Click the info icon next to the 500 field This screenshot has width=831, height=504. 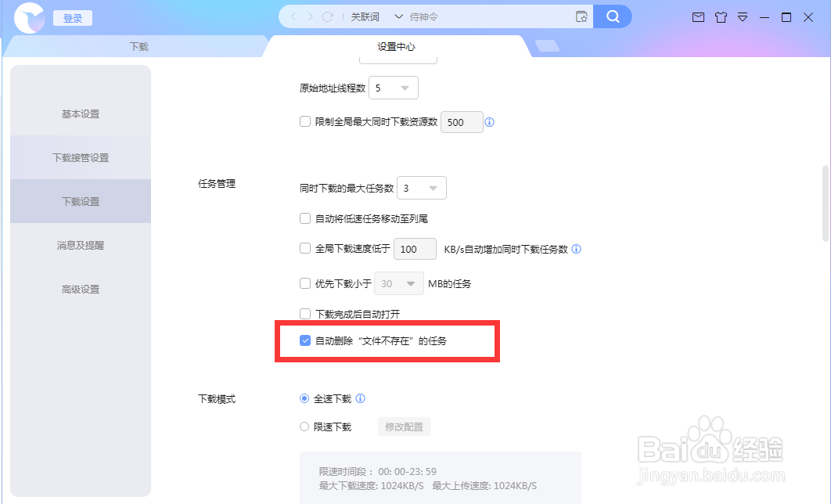point(490,122)
